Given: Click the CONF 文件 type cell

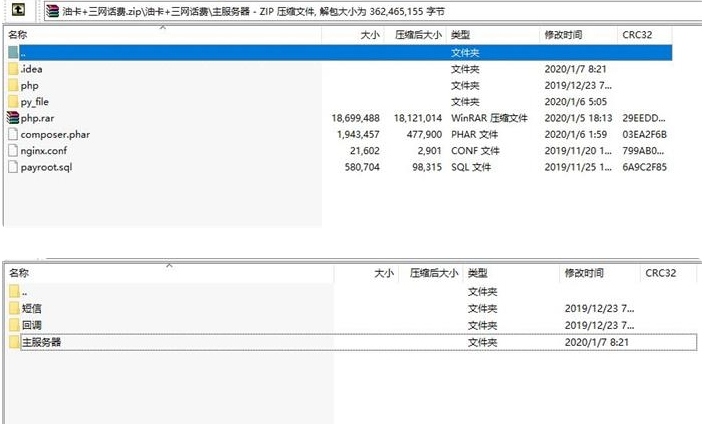Looking at the screenshot, I should click(x=475, y=151).
